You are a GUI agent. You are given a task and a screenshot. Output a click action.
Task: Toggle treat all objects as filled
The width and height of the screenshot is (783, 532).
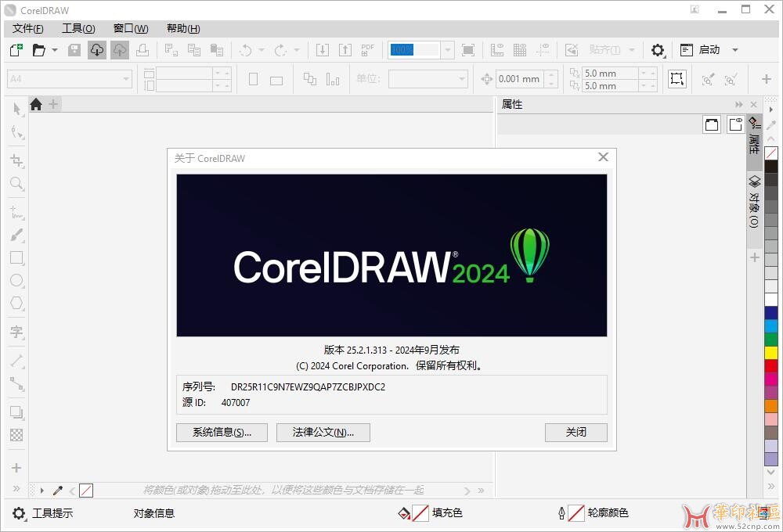coord(677,79)
